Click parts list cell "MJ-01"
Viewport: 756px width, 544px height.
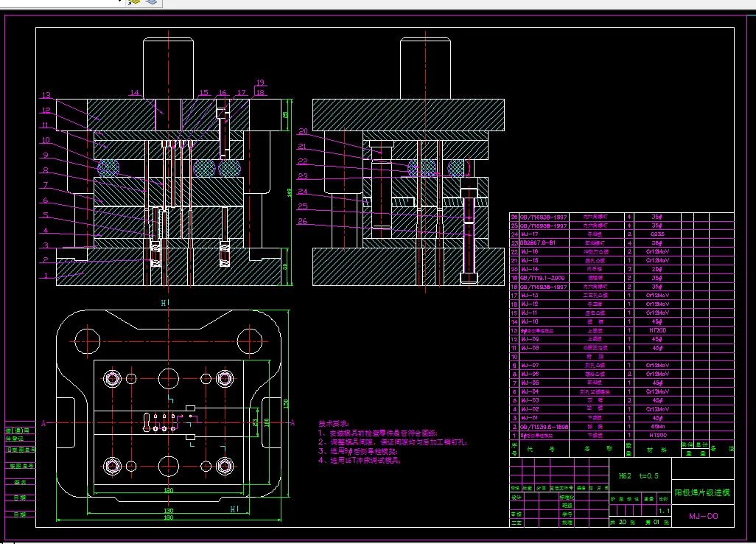(529, 418)
